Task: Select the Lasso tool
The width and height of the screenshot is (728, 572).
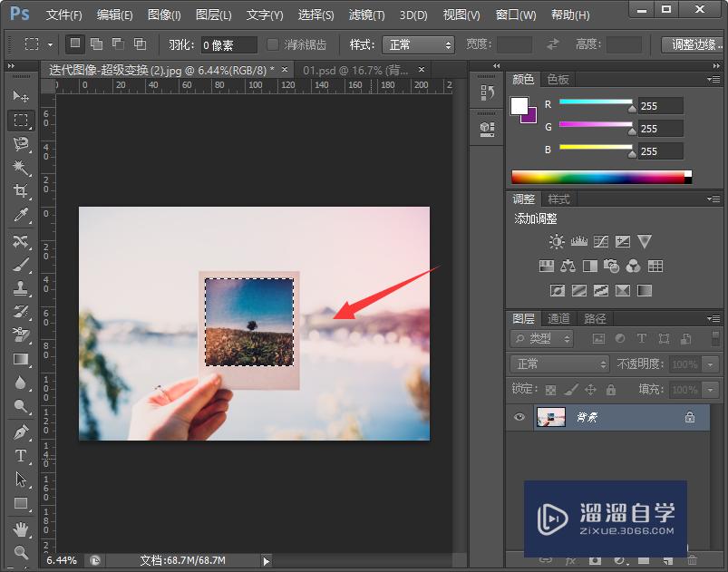Action: [20, 144]
